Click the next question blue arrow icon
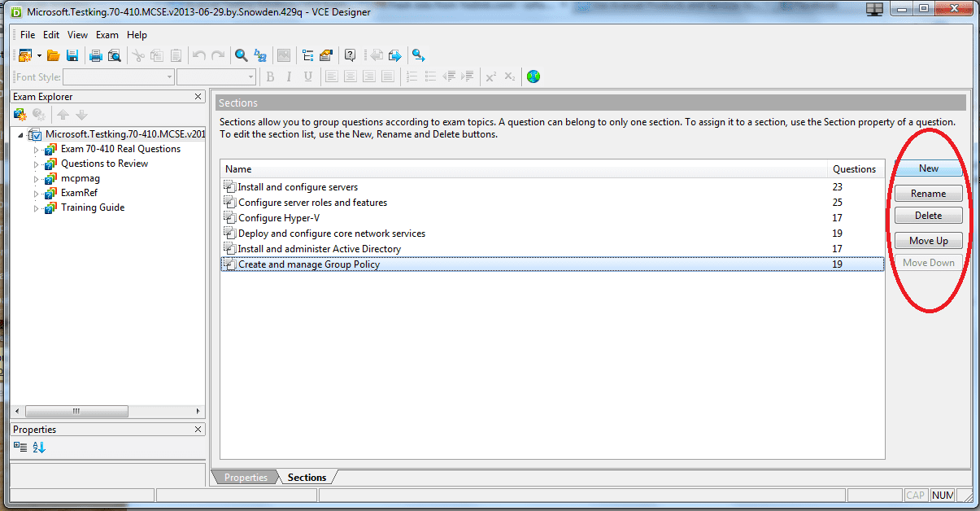 (395, 55)
